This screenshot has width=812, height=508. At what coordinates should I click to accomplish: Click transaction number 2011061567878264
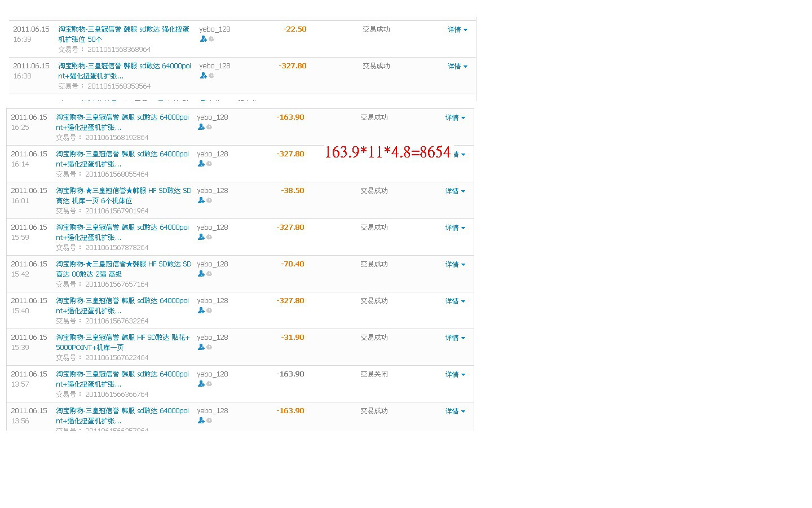tap(117, 248)
